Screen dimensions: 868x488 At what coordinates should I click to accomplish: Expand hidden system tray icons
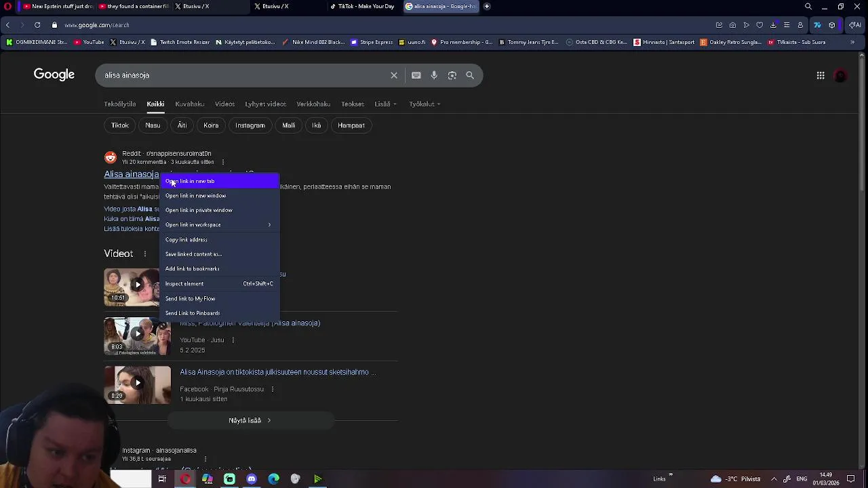click(x=774, y=479)
